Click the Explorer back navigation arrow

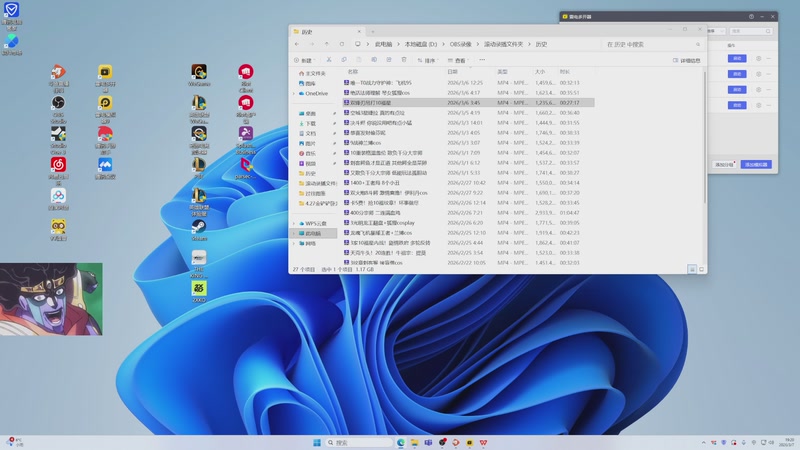pyautogui.click(x=297, y=45)
